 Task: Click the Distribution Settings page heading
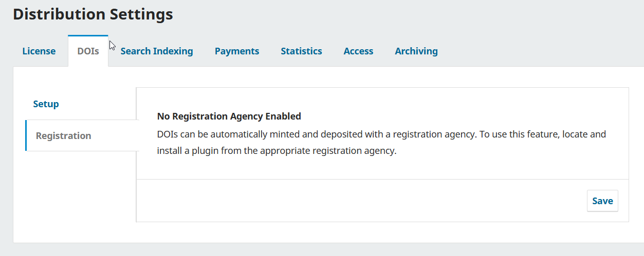click(x=93, y=14)
